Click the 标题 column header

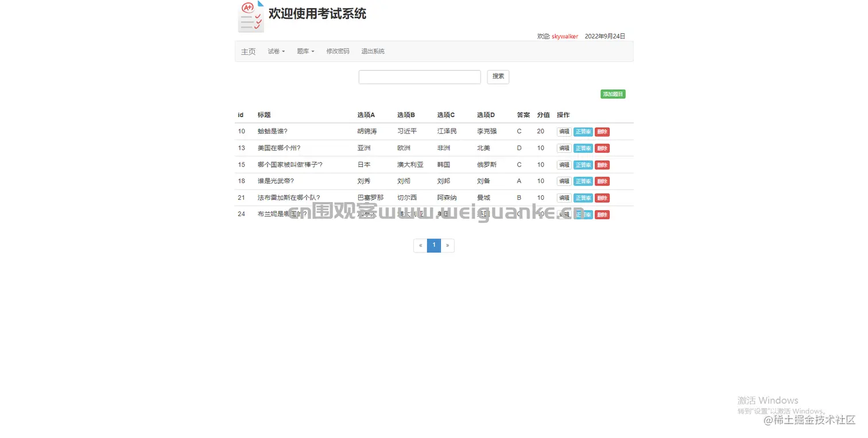coord(264,115)
